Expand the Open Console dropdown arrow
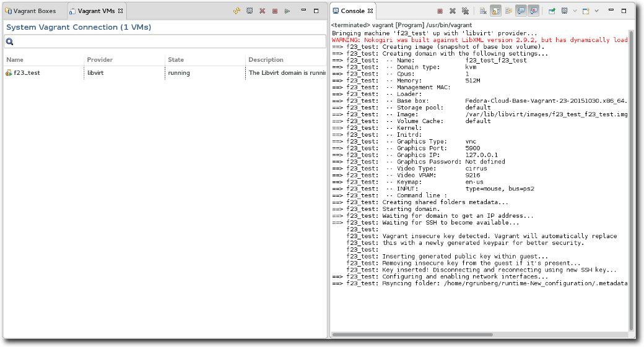 [x=596, y=11]
